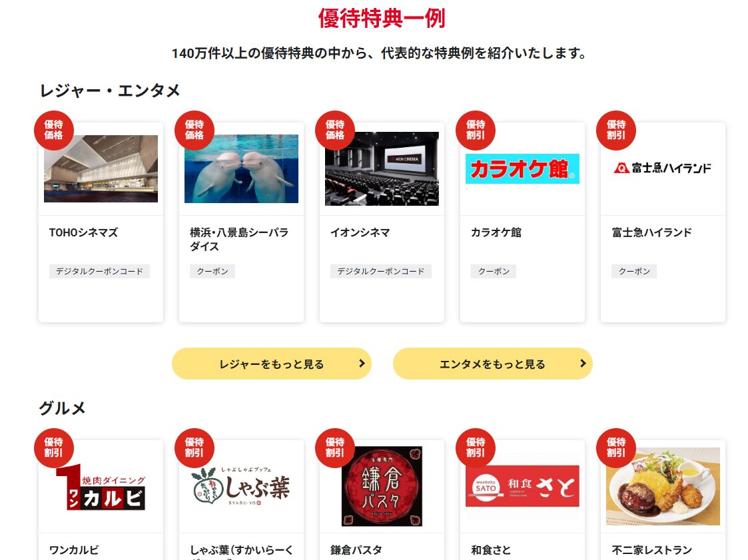Open the 横浜・八景島シーパラダイス title link
The image size is (748, 560).
(x=239, y=240)
